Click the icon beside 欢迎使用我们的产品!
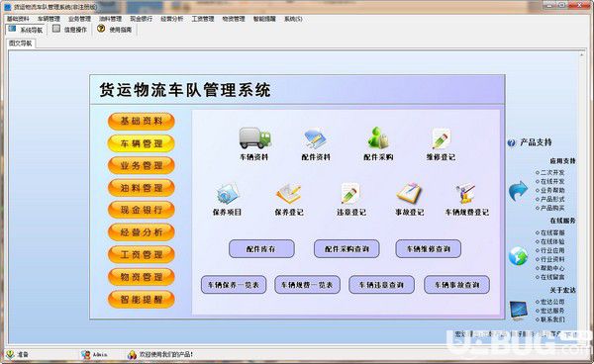 click(132, 354)
